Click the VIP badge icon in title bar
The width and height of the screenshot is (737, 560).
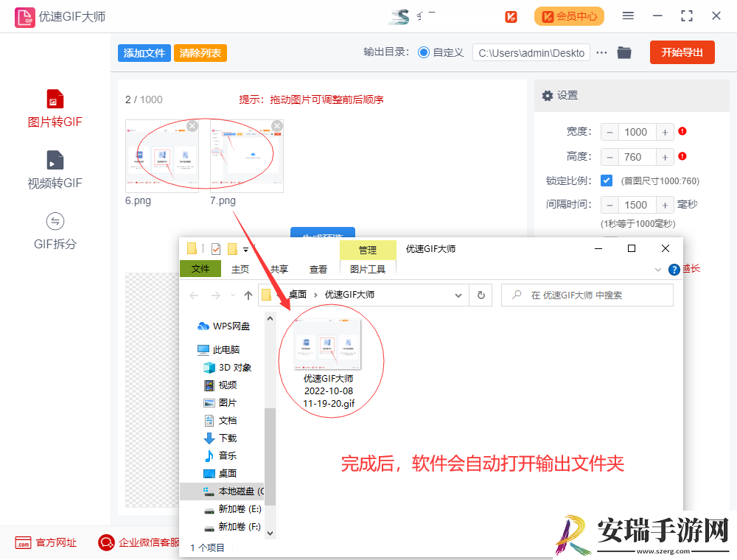click(x=511, y=17)
